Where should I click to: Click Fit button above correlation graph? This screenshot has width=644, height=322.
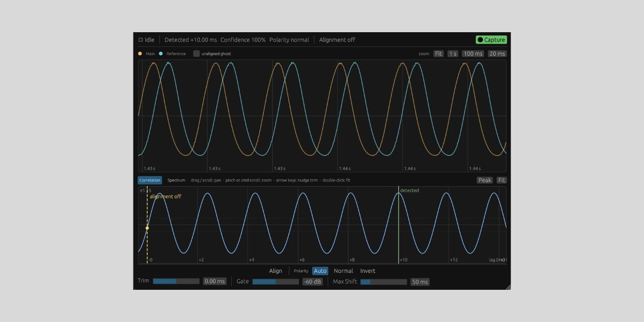point(501,180)
